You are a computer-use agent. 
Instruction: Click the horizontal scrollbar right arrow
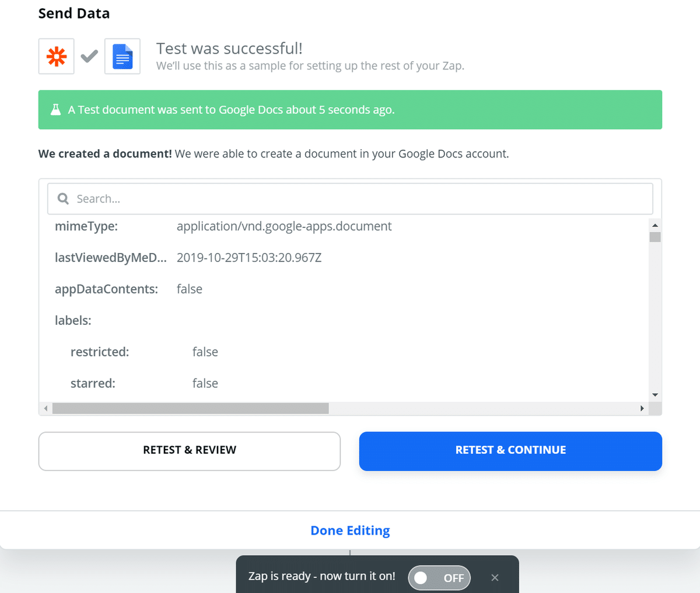tap(642, 408)
